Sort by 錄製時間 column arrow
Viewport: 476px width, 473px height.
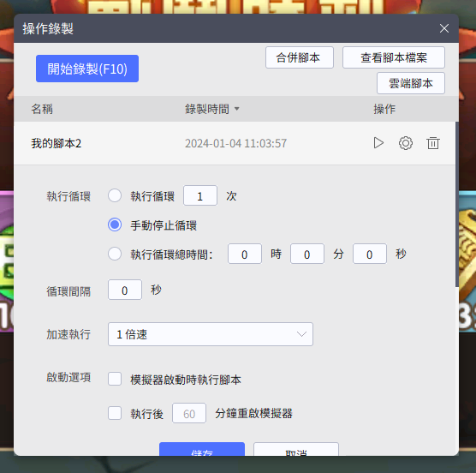pyautogui.click(x=237, y=109)
